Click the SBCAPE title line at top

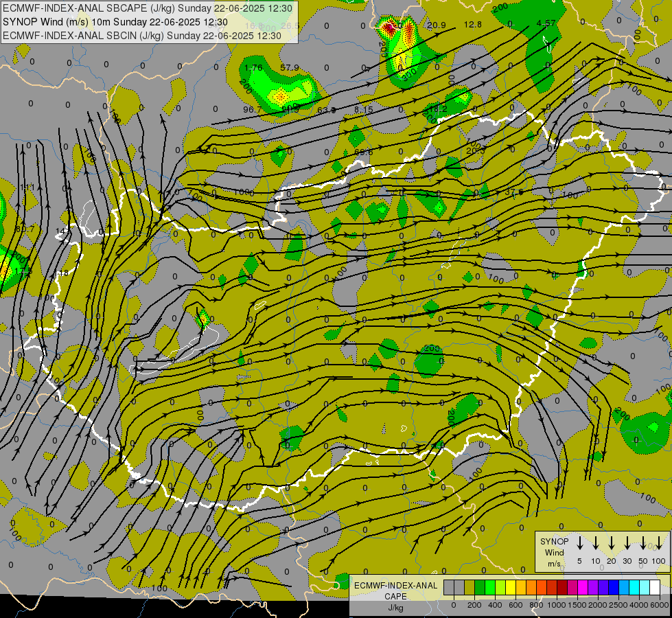[148, 8]
